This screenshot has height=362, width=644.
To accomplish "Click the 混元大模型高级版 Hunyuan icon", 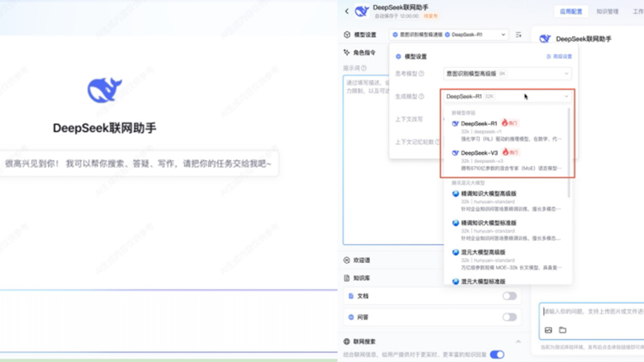I will pos(455,252).
